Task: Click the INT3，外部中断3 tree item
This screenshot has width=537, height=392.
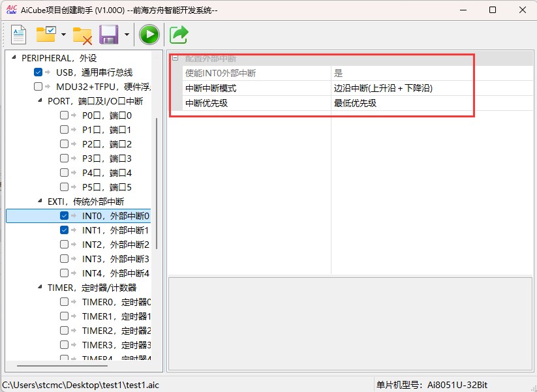Action: click(x=115, y=259)
